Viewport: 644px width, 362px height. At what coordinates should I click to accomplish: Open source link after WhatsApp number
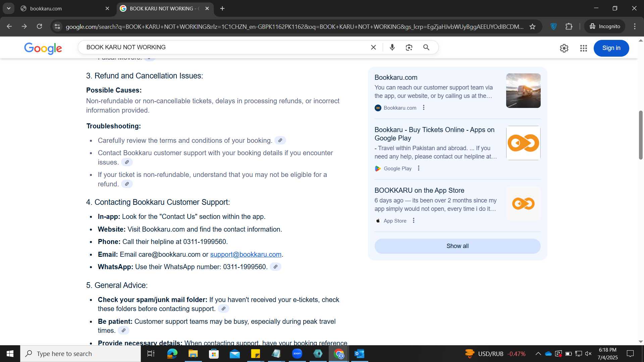tap(275, 267)
